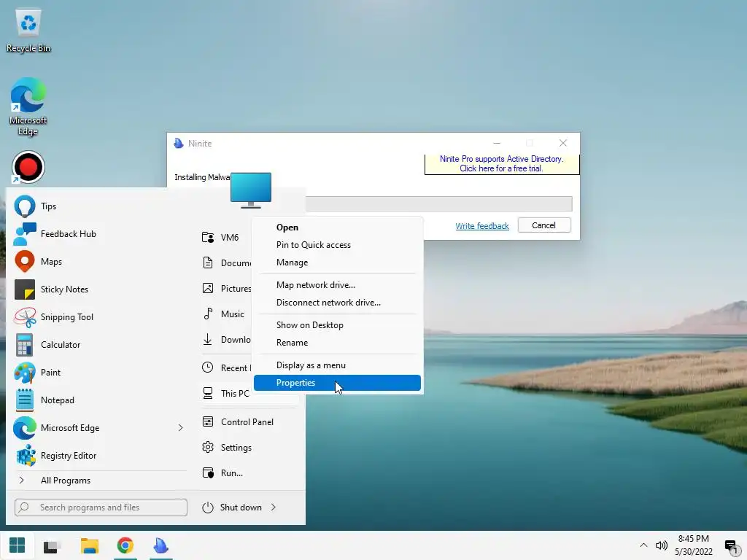The height and width of the screenshot is (560, 747).
Task: Click the Ninite installation progress bar
Action: 438,204
